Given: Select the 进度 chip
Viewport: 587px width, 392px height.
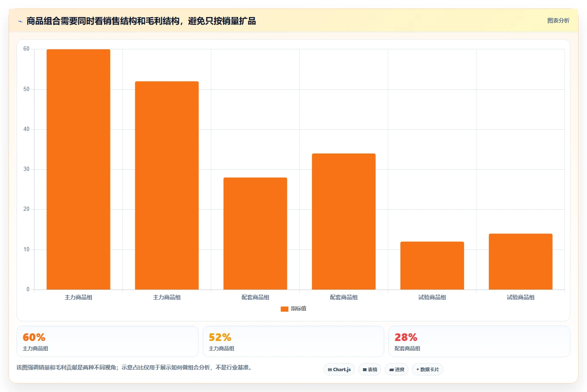Looking at the screenshot, I should coord(397,369).
